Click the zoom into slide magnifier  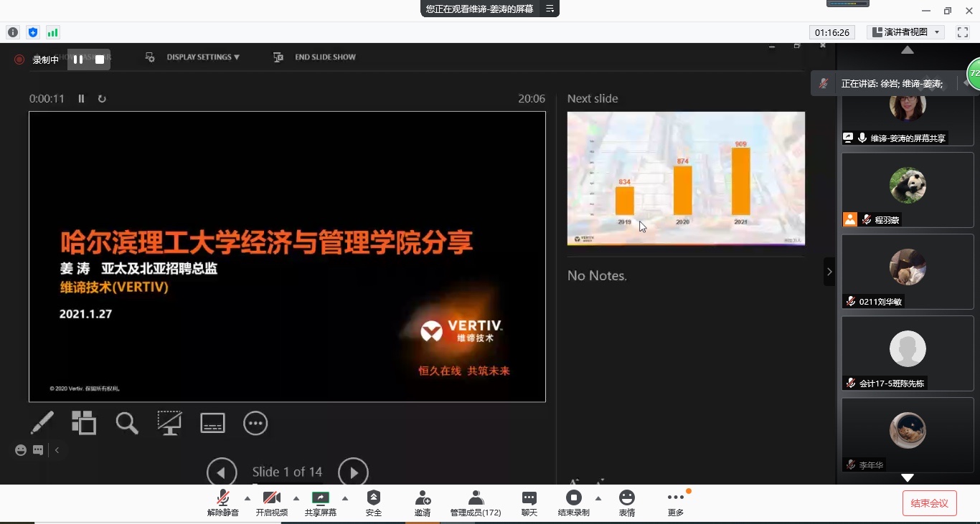point(127,423)
